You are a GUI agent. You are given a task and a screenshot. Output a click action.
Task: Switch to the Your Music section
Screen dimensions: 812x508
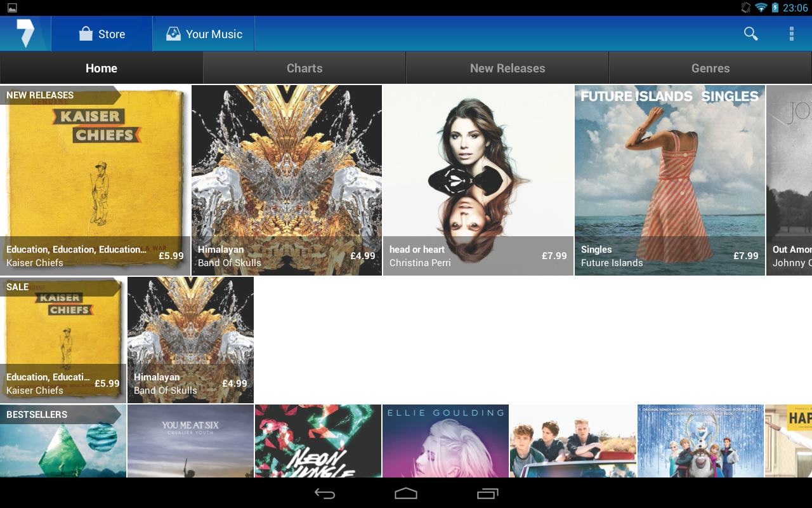(x=204, y=34)
